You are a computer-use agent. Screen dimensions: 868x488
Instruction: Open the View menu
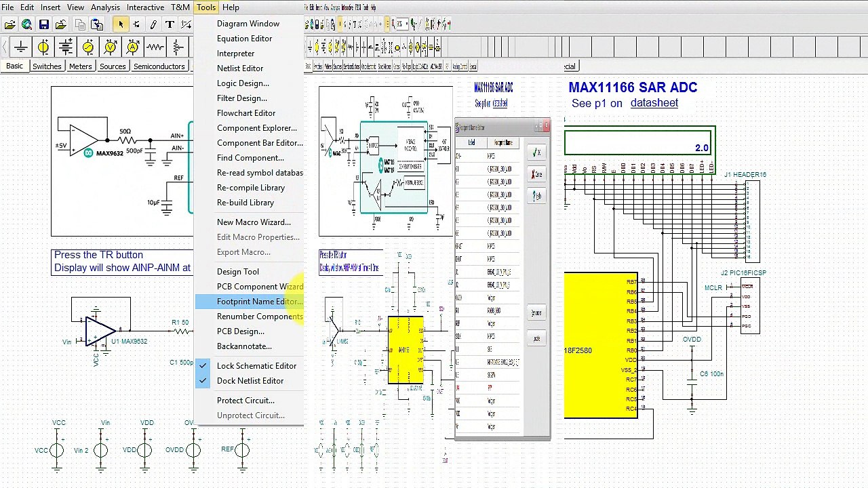coord(75,7)
